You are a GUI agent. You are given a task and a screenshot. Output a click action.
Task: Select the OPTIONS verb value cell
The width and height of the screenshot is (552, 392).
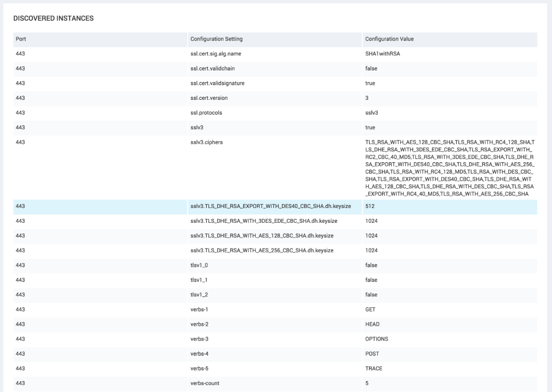(x=377, y=339)
